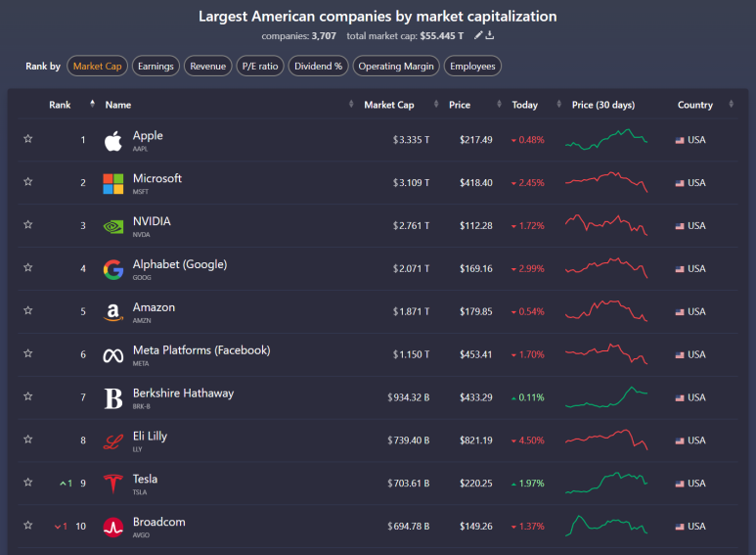This screenshot has width=756, height=555.
Task: Open the Microsoft company link
Action: click(157, 178)
